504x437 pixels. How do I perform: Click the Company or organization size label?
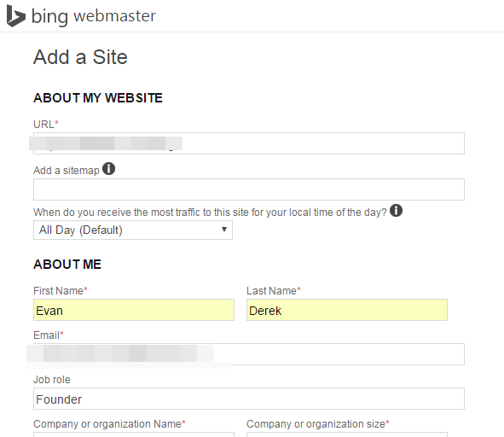tap(317, 424)
